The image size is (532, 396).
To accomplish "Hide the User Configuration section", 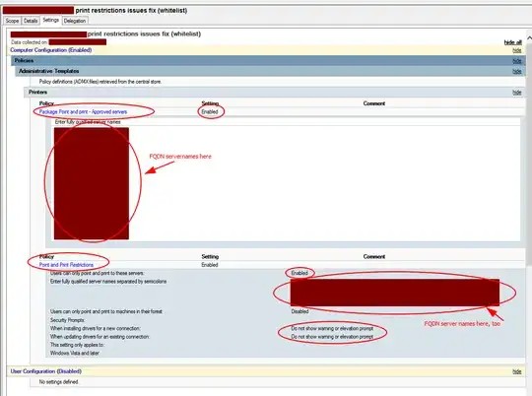I will click(x=517, y=371).
